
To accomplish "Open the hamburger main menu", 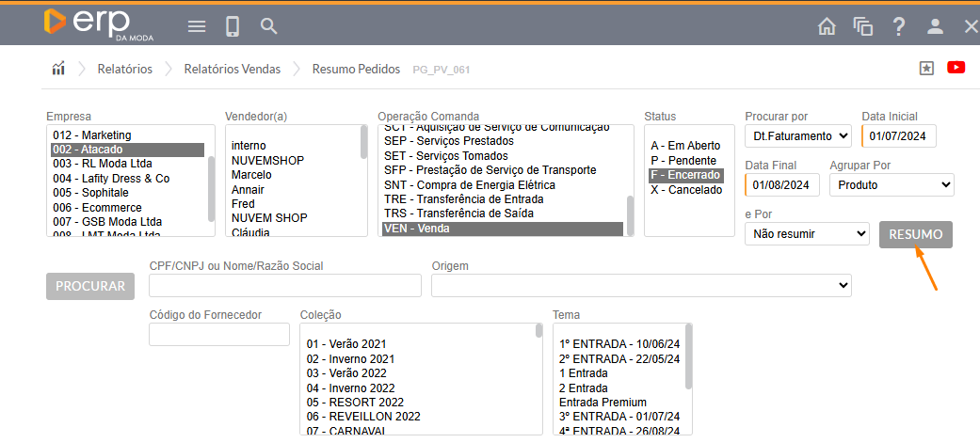I will pyautogui.click(x=197, y=26).
